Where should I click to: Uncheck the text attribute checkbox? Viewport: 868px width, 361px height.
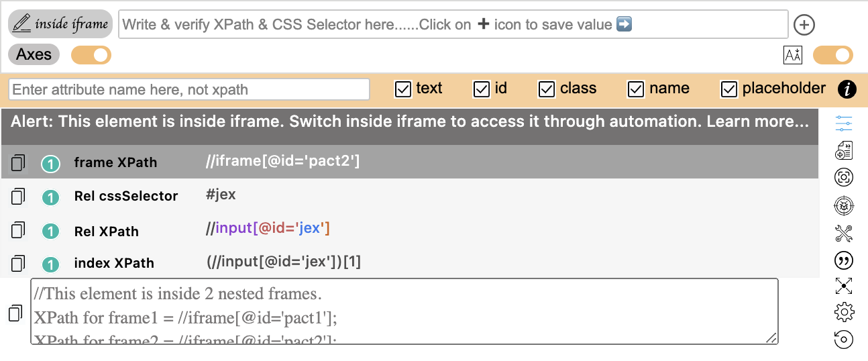click(403, 89)
